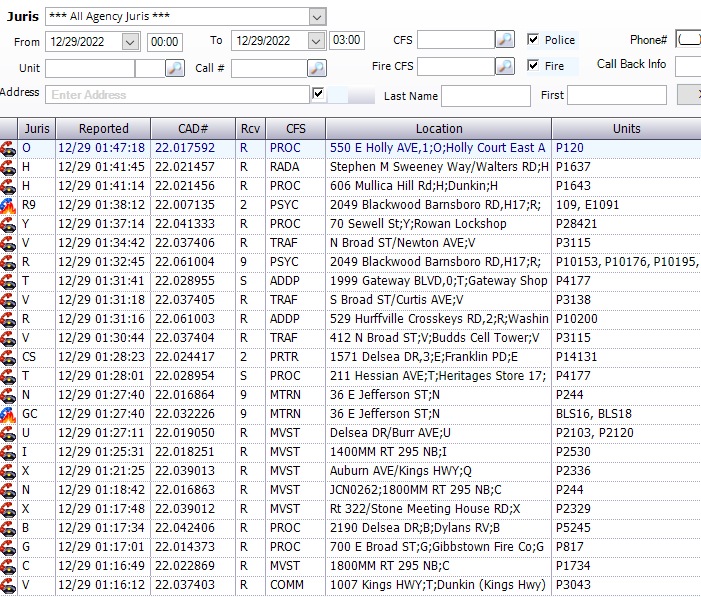Click the CFS code input field
Image resolution: width=701 pixels, height=597 pixels.
(x=456, y=40)
